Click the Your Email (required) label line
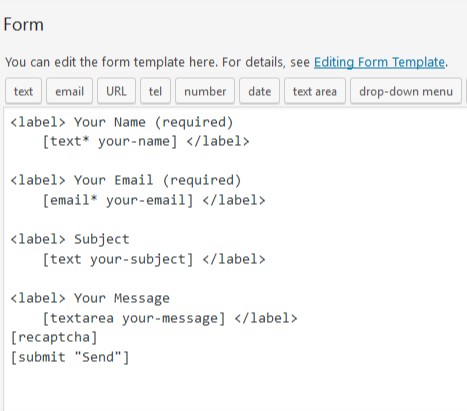The width and height of the screenshot is (467, 411). point(126,180)
